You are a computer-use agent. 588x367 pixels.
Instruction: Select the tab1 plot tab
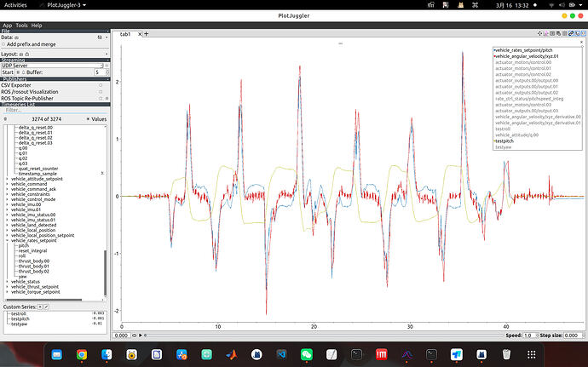(125, 34)
